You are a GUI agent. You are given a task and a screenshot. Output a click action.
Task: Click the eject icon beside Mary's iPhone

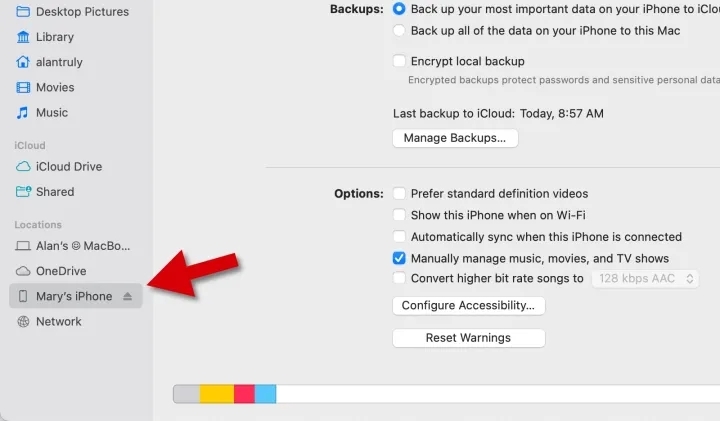[128, 297]
